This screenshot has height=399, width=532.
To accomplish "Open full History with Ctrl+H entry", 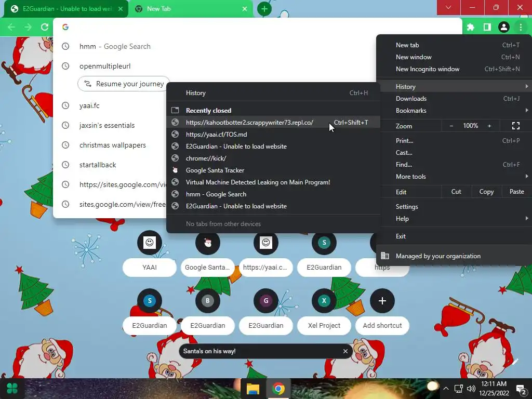I will (273, 93).
